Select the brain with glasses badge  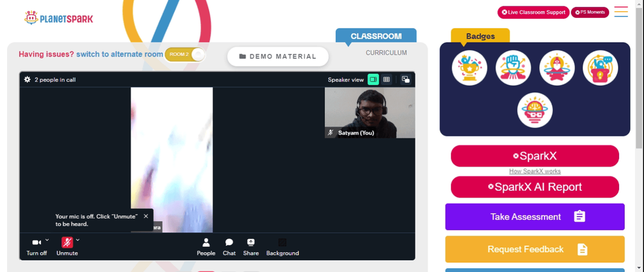point(535,110)
